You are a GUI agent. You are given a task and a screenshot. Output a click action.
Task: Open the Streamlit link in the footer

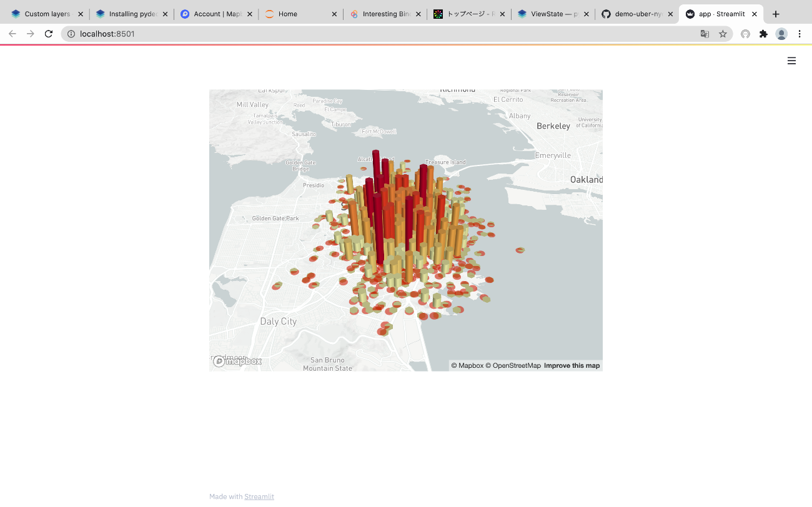tap(259, 496)
